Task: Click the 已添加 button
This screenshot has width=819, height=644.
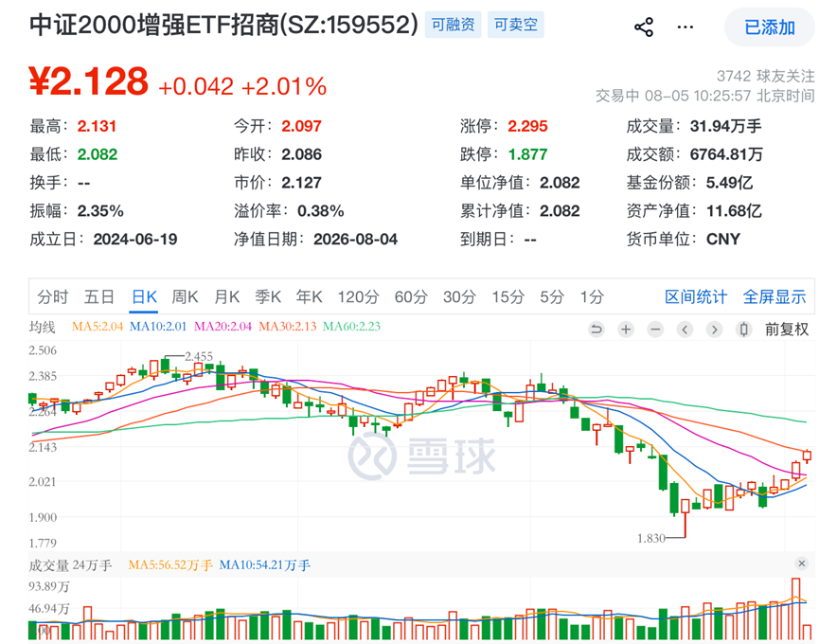Action: 770,27
